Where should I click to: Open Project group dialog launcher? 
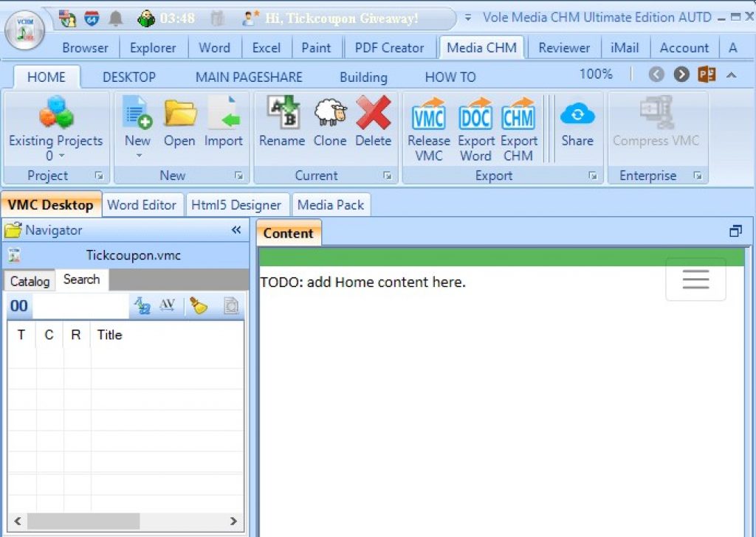point(100,176)
